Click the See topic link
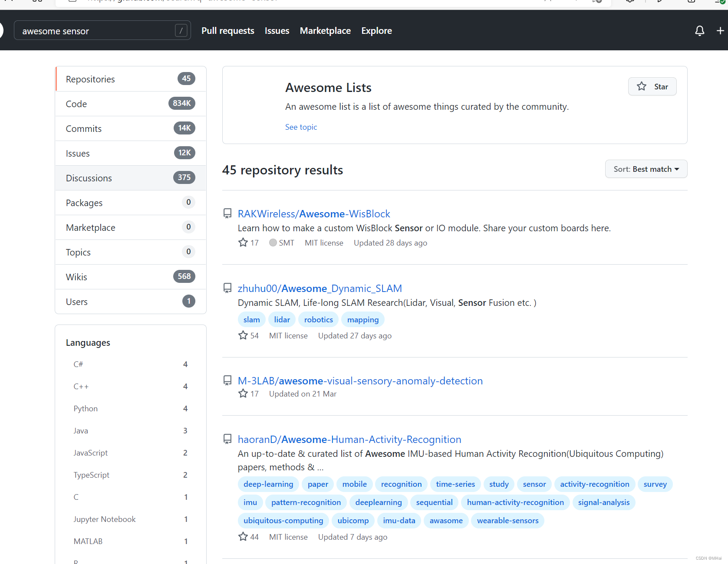This screenshot has width=728, height=564. tap(301, 127)
